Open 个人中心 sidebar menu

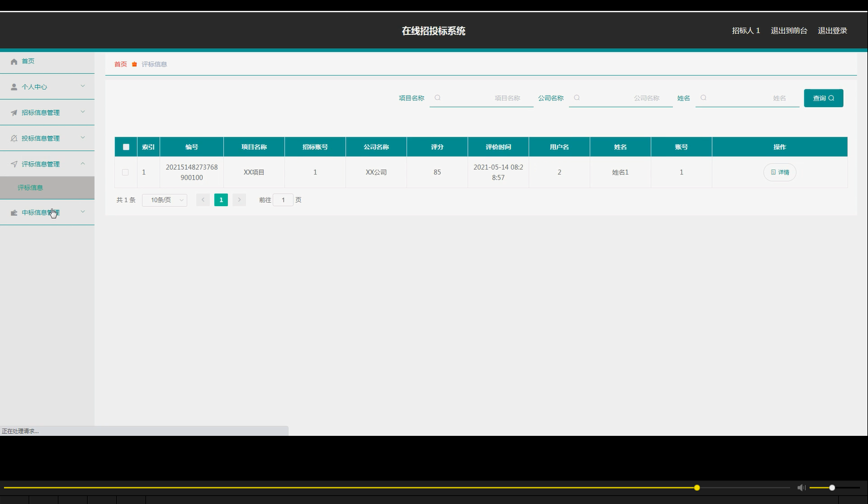[x=47, y=87]
